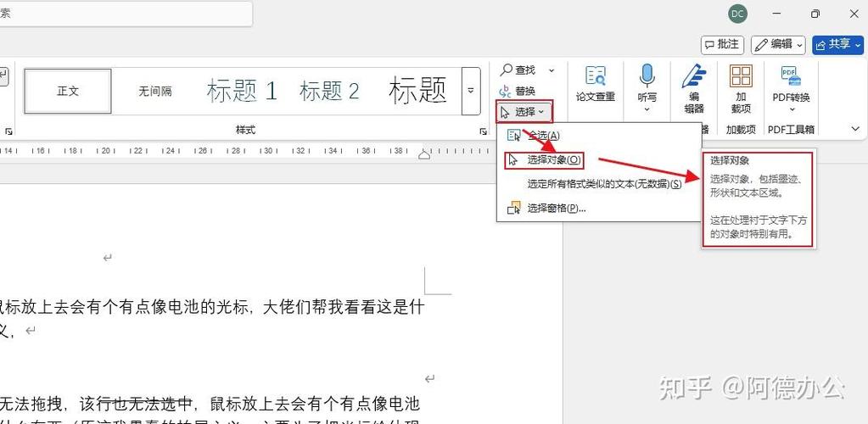Screen dimensions: 868x424
Task: Click the Select All (全选) icon
Action: [513, 136]
